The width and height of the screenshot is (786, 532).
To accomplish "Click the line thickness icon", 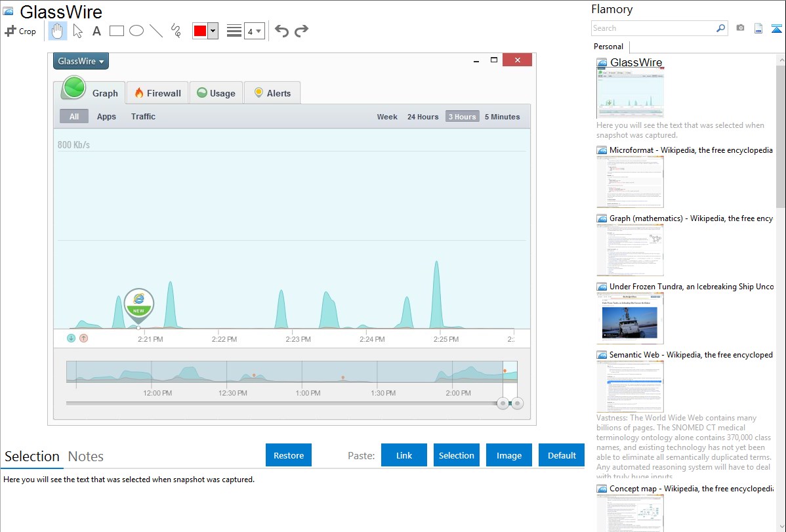I will pyautogui.click(x=234, y=31).
